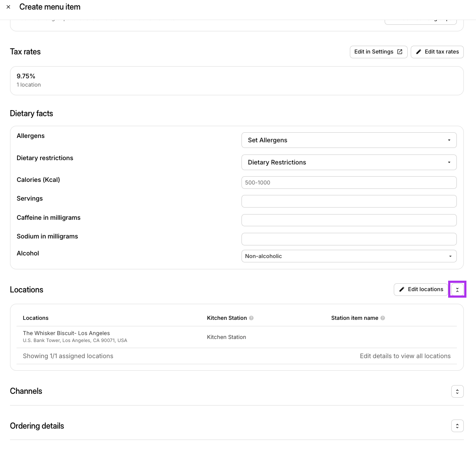Close the Create menu item dialog

pos(9,7)
